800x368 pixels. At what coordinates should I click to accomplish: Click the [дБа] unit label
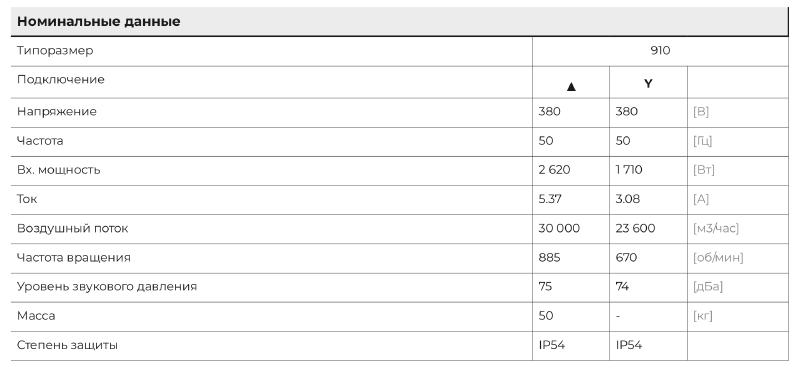pos(708,286)
